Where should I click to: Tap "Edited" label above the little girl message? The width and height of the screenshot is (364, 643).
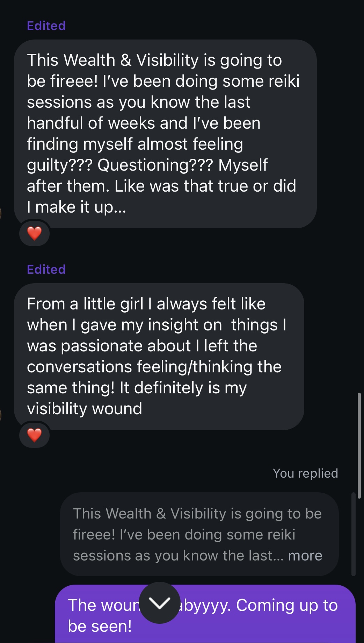46,270
